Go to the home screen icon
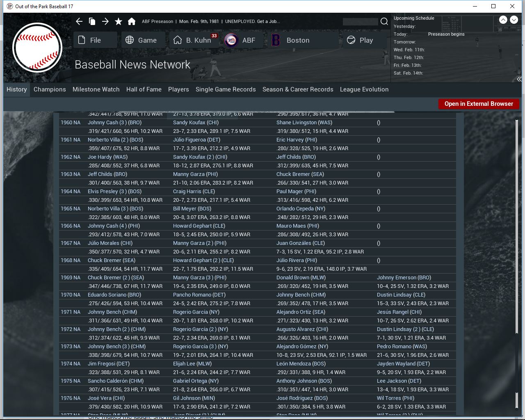The width and height of the screenshot is (525, 420). pos(132,21)
